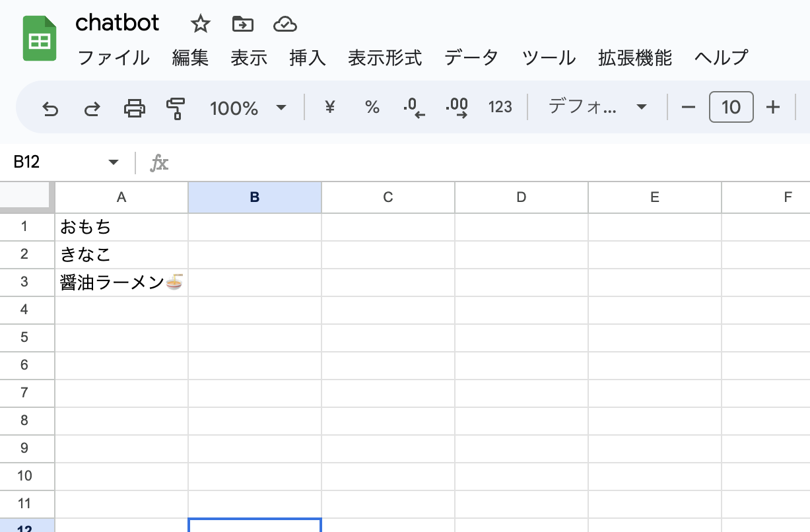Image resolution: width=810 pixels, height=532 pixels.
Task: Select column B header
Action: click(255, 197)
